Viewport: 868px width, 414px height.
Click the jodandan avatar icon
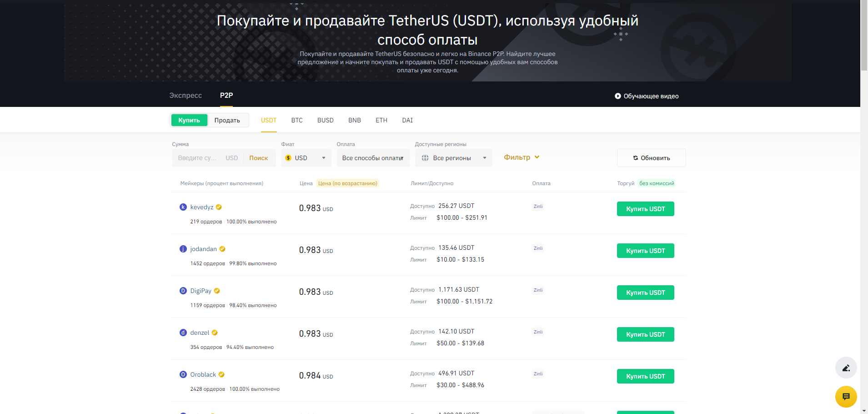point(183,249)
